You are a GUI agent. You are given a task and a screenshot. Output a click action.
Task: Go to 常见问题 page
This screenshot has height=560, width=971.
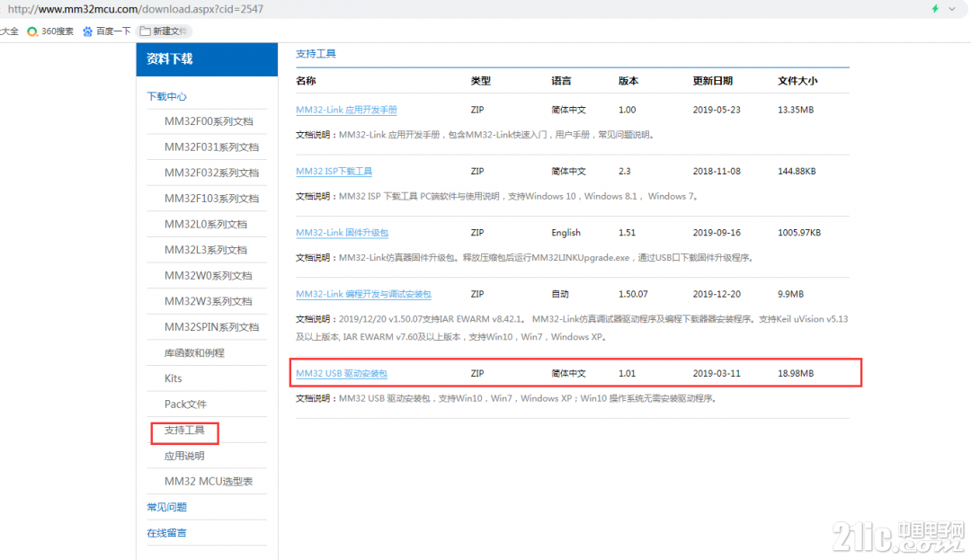[166, 507]
